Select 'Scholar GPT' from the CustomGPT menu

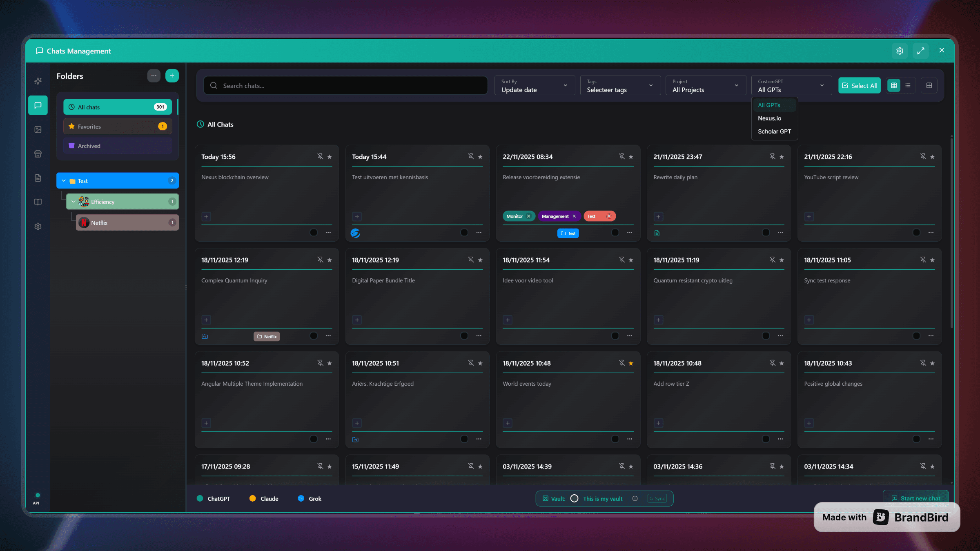click(774, 131)
